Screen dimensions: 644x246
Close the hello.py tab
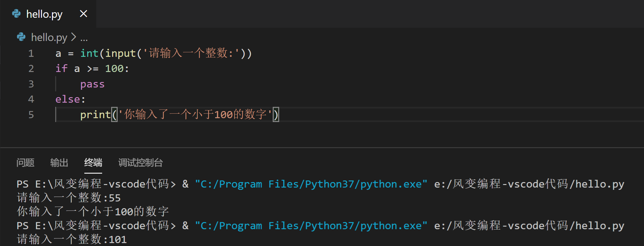tap(83, 14)
